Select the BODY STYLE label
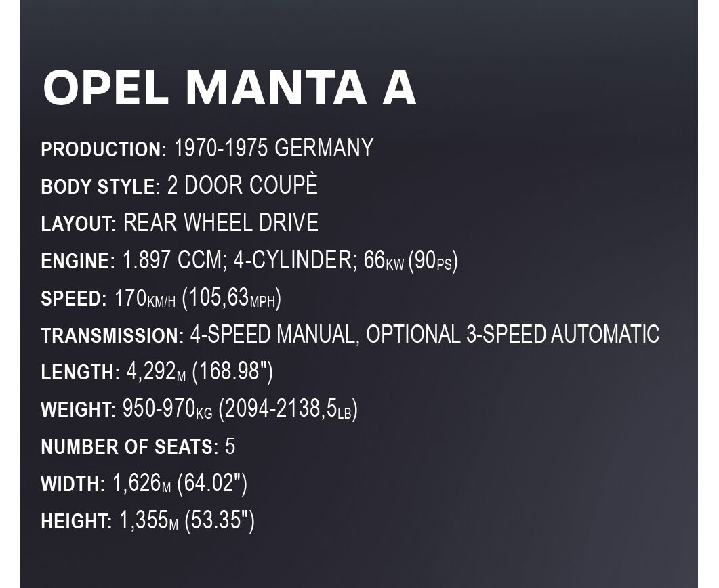 click(100, 186)
